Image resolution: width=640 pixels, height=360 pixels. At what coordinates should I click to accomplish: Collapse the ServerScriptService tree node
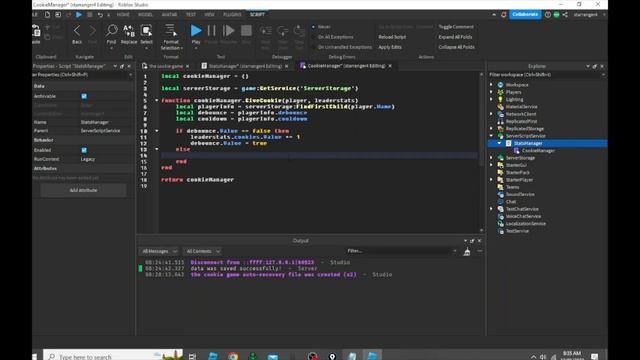click(x=491, y=136)
